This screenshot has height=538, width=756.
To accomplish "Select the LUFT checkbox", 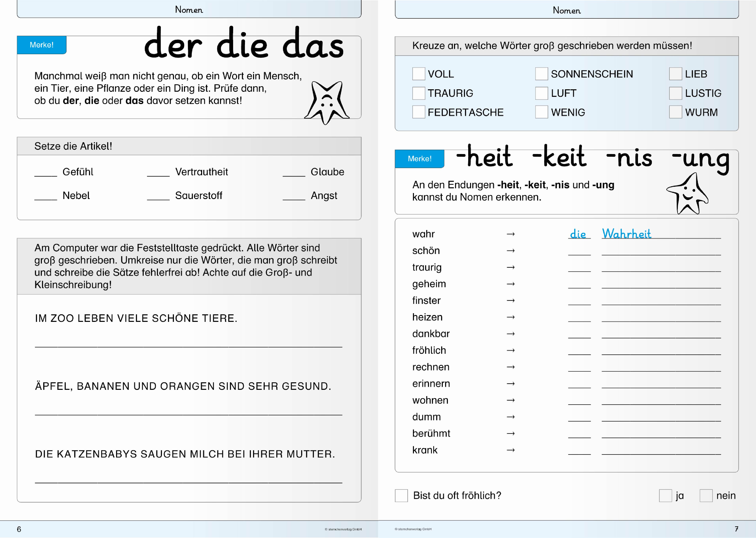I will tap(541, 93).
